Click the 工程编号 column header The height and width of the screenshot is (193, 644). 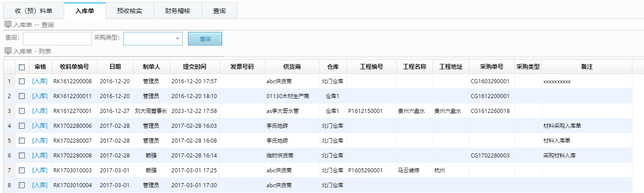372,67
